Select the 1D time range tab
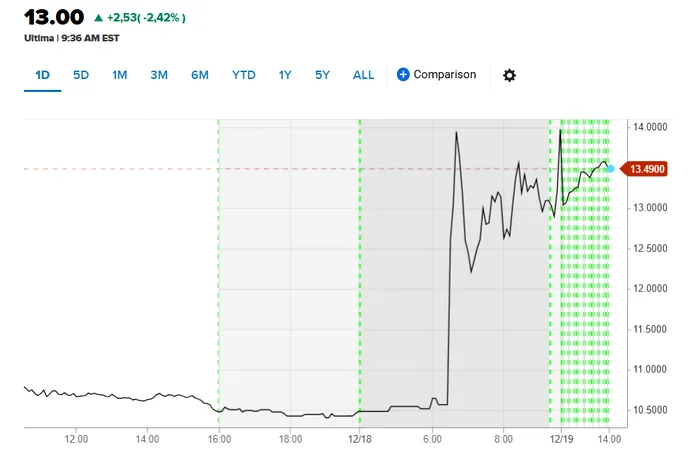This screenshot has width=700, height=468. [43, 75]
